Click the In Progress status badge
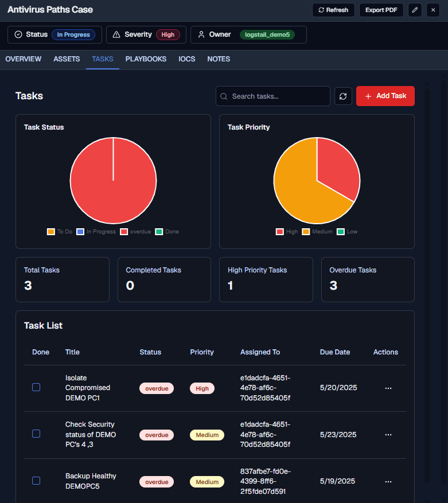This screenshot has width=448, height=503. (x=73, y=34)
